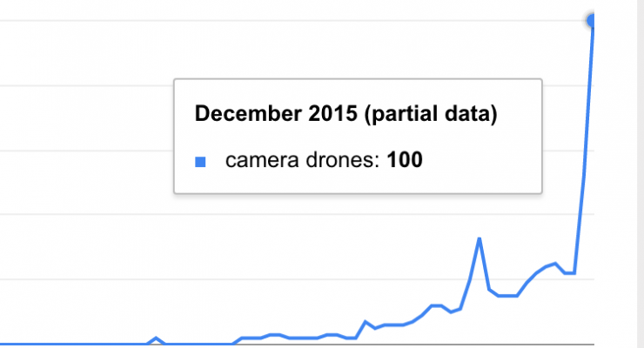Screen dimensions: 644x348
Task: Click the bold value 100 in tooltip
Action: 405,159
